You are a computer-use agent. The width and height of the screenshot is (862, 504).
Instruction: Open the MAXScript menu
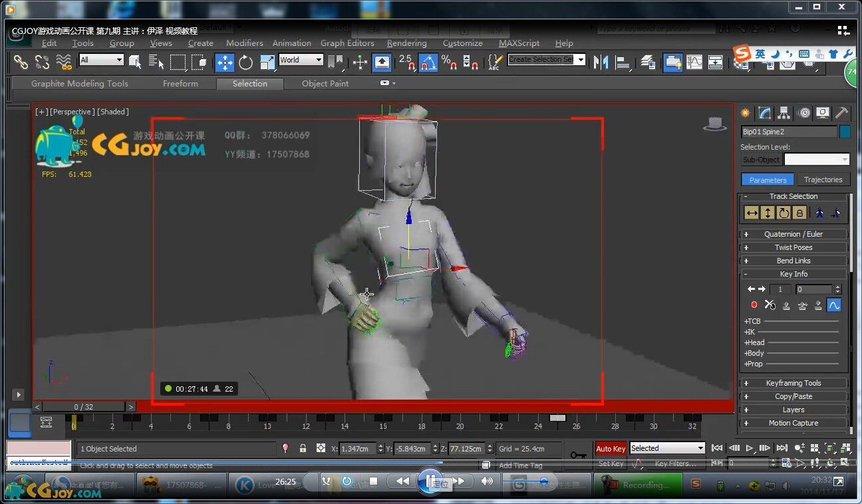click(519, 43)
